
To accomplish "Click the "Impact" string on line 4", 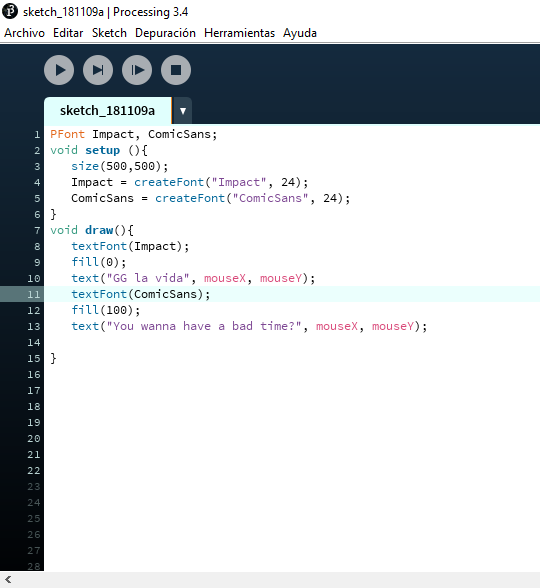I will [239, 182].
